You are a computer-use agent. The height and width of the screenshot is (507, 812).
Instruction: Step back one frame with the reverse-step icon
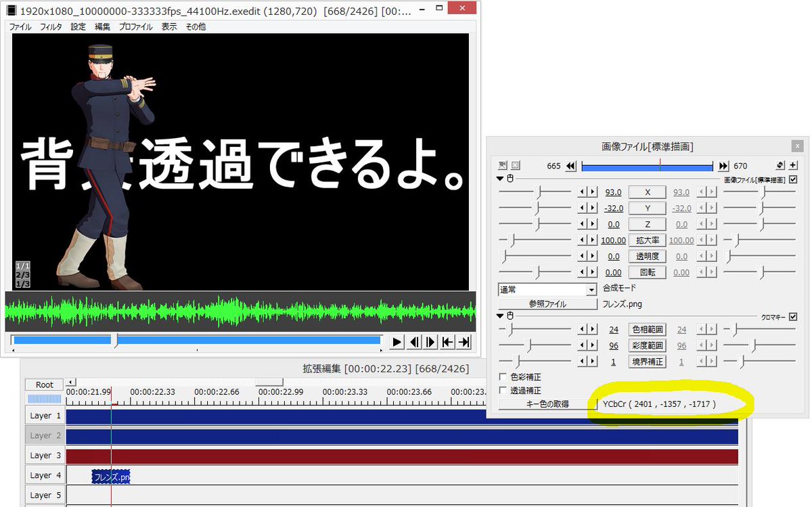pos(413,342)
